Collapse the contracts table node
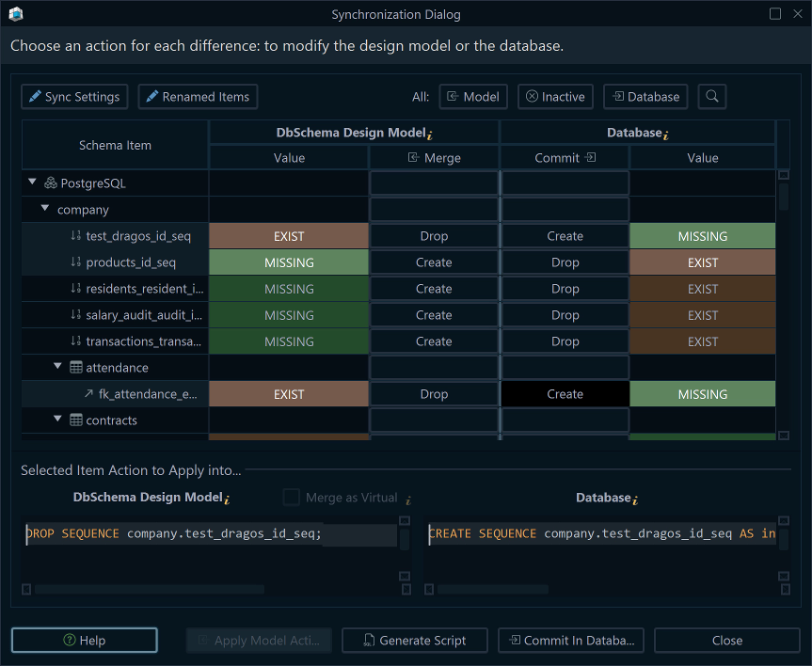 (x=57, y=420)
